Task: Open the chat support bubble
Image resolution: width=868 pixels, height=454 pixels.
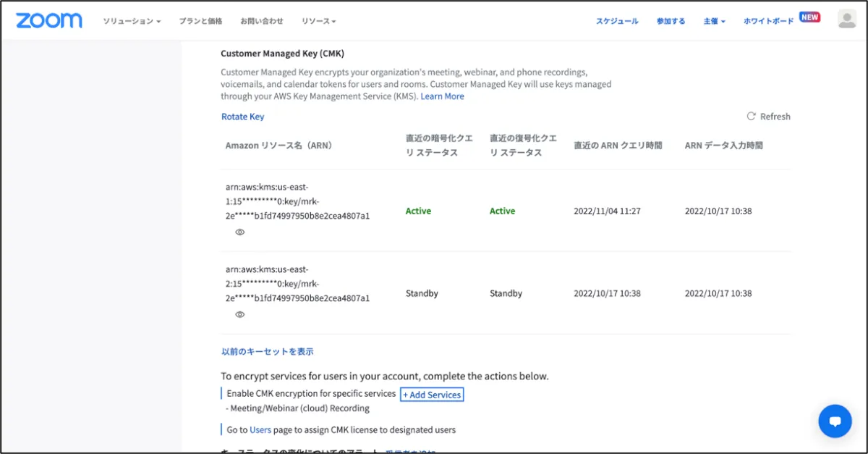Action: point(835,421)
